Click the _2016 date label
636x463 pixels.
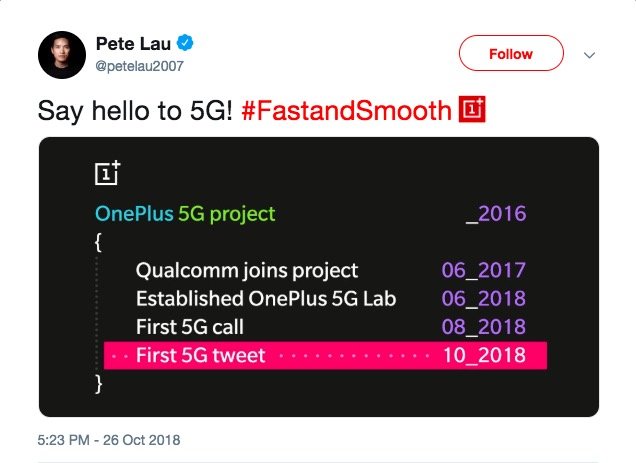[x=496, y=214]
